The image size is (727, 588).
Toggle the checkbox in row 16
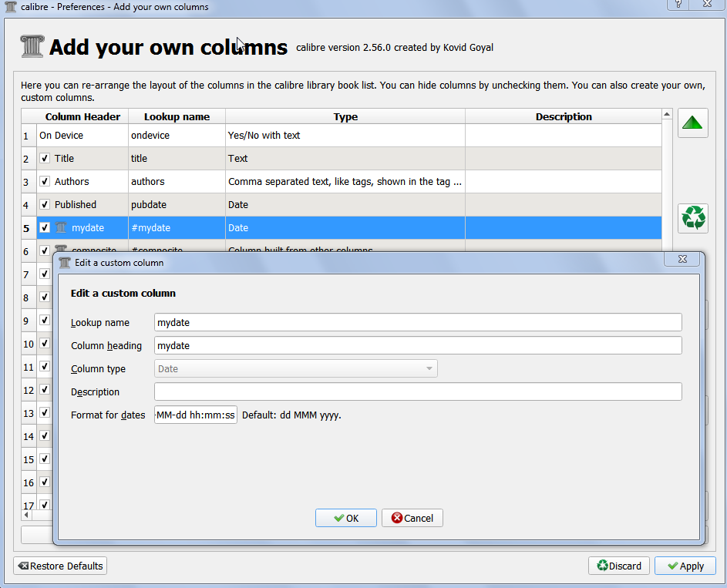pos(45,482)
